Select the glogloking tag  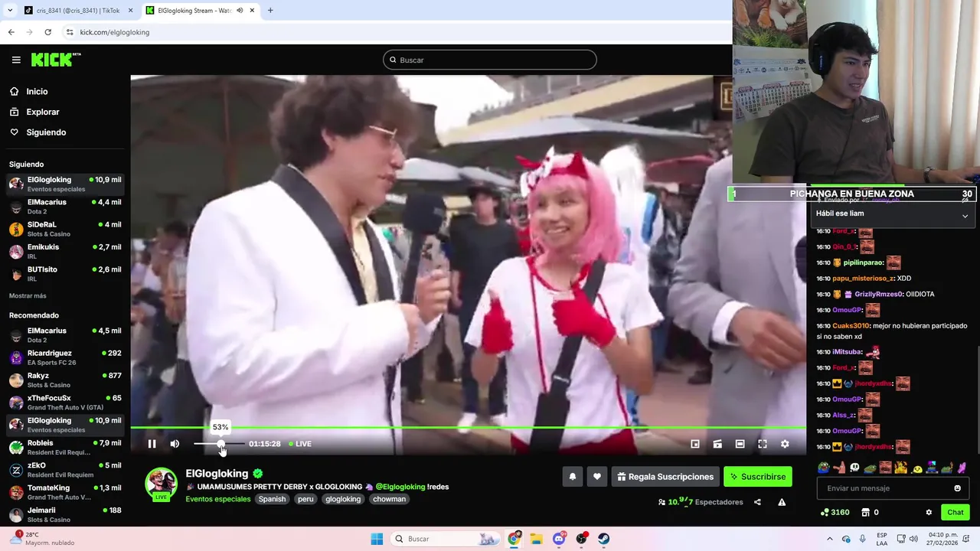click(343, 499)
